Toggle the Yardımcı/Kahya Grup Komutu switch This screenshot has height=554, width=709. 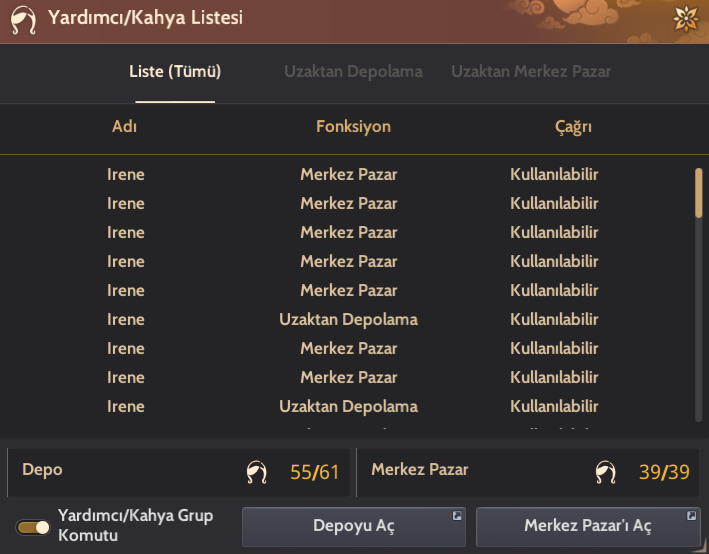[x=33, y=526]
